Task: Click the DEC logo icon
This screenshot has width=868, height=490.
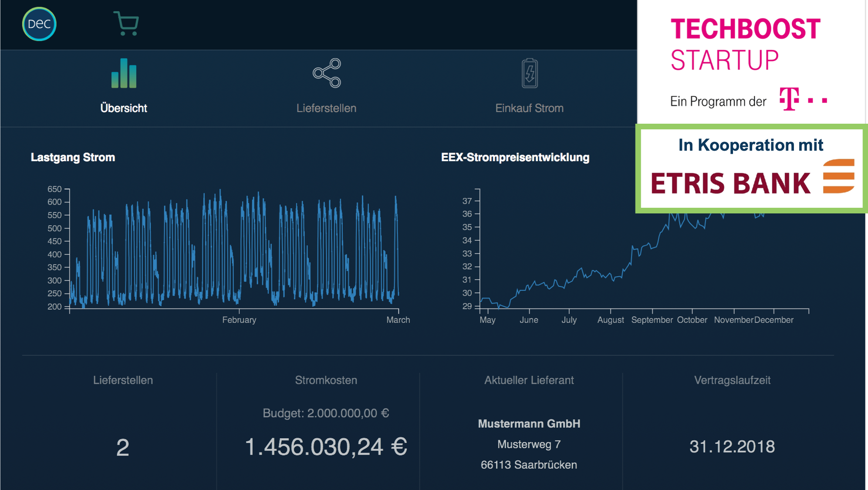Action: (39, 24)
